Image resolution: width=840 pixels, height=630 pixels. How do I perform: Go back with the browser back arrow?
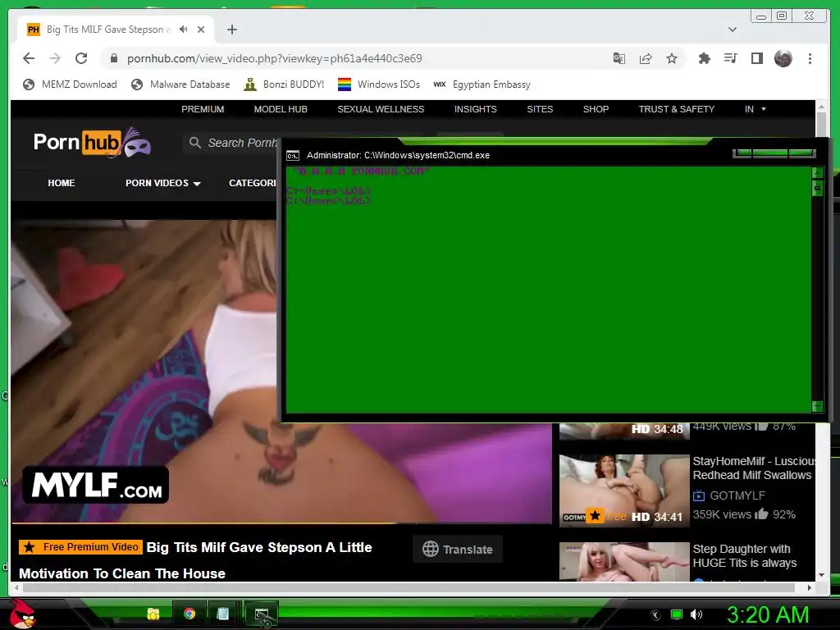(29, 58)
